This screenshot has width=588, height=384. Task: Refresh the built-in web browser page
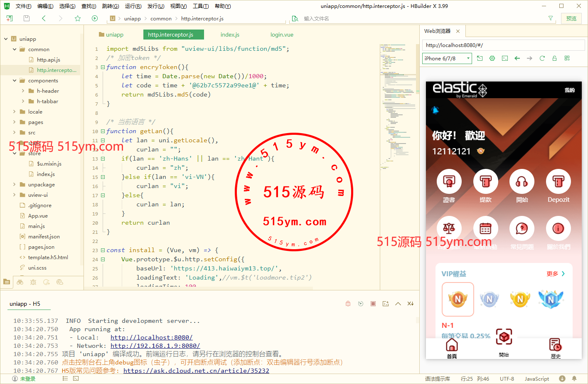(x=542, y=58)
